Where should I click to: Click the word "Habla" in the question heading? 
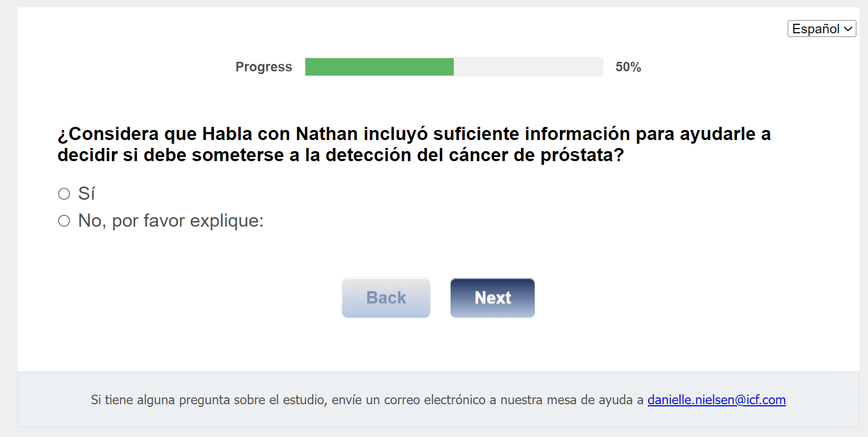(227, 134)
